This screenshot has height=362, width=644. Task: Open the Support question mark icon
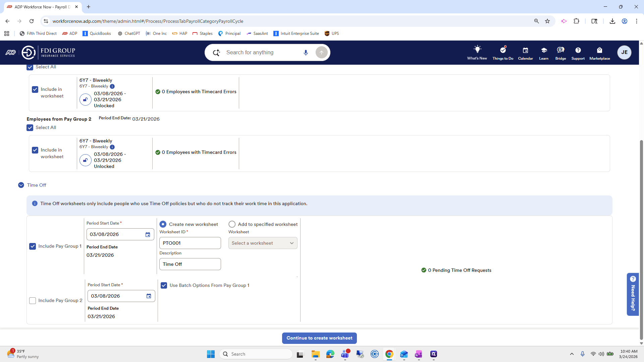(578, 53)
